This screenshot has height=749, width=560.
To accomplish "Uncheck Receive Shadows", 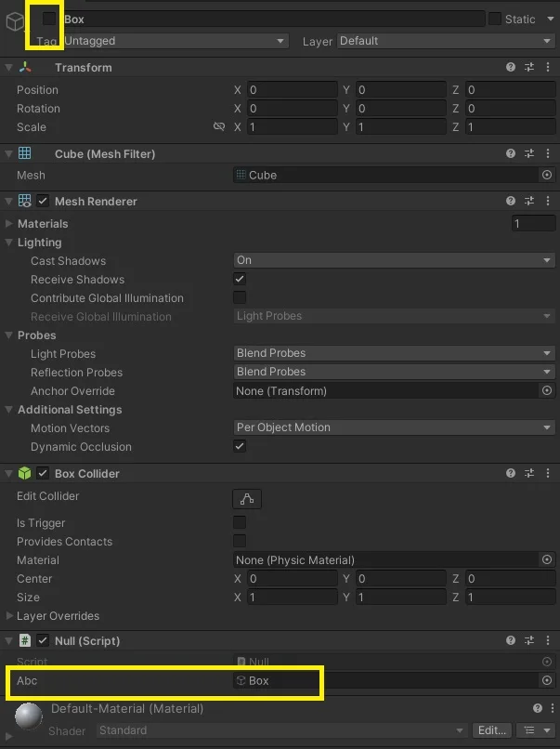I will [x=240, y=279].
